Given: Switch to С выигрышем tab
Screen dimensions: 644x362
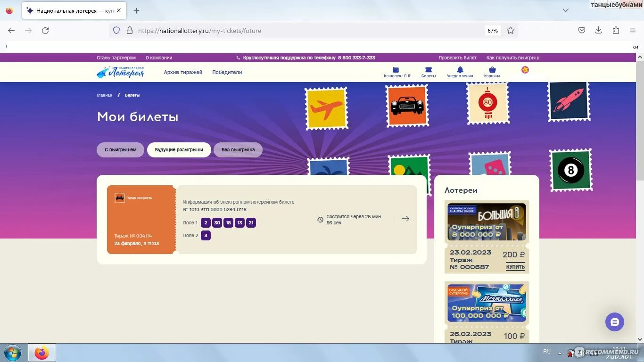Looking at the screenshot, I should pyautogui.click(x=120, y=150).
